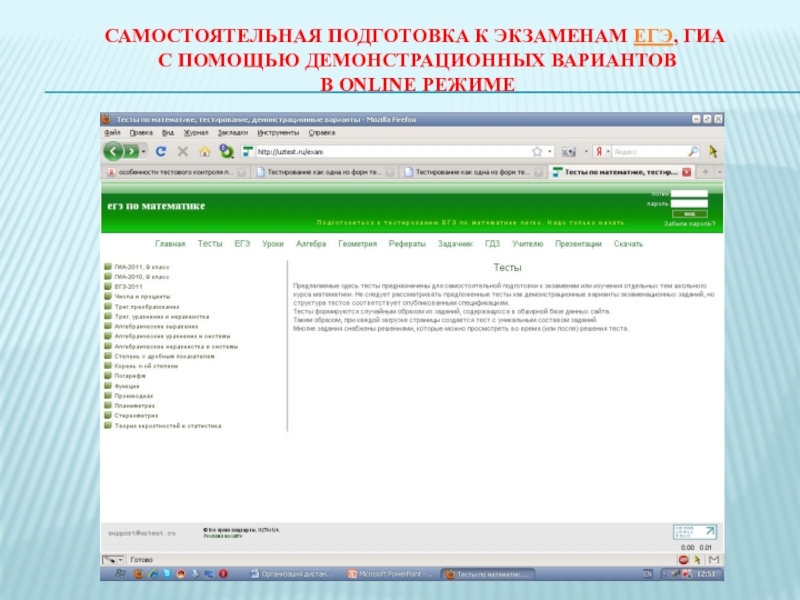Click the support@uztest.ru footer email
The image size is (800, 600).
coord(142,533)
